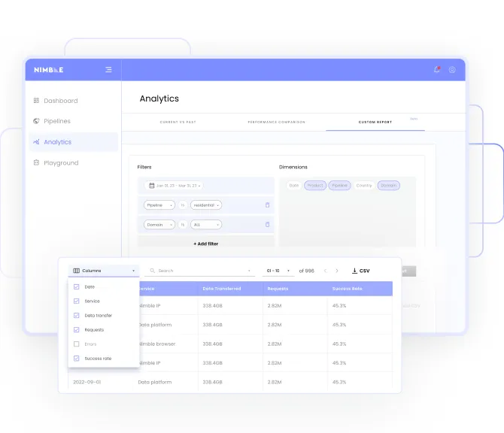The image size is (504, 433).
Task: Sort by Data Transferred column header
Action: click(x=222, y=289)
